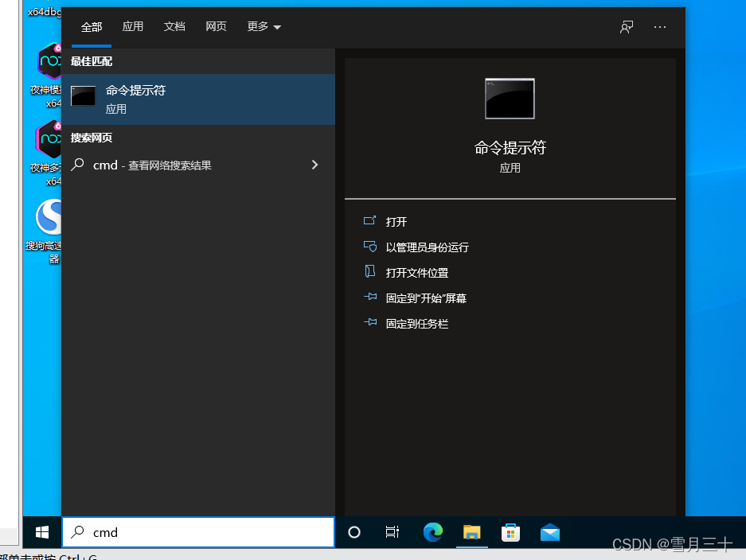Switch to the 应用 search tab

point(133,26)
